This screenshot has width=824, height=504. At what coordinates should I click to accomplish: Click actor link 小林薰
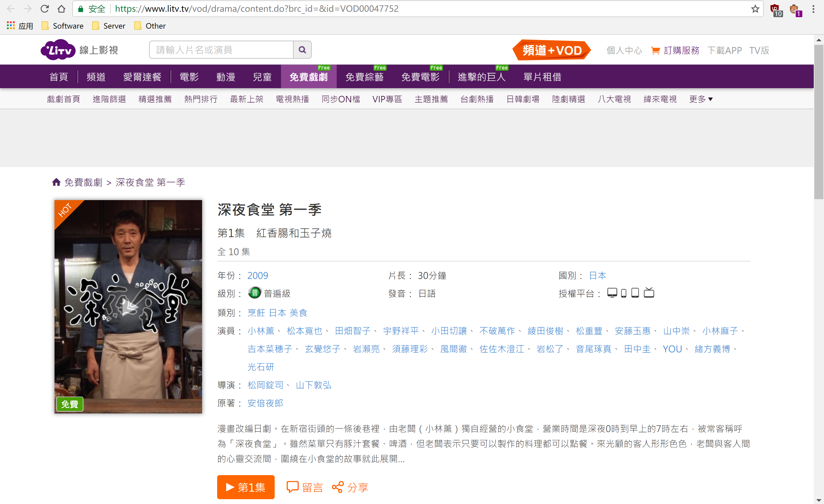[261, 331]
